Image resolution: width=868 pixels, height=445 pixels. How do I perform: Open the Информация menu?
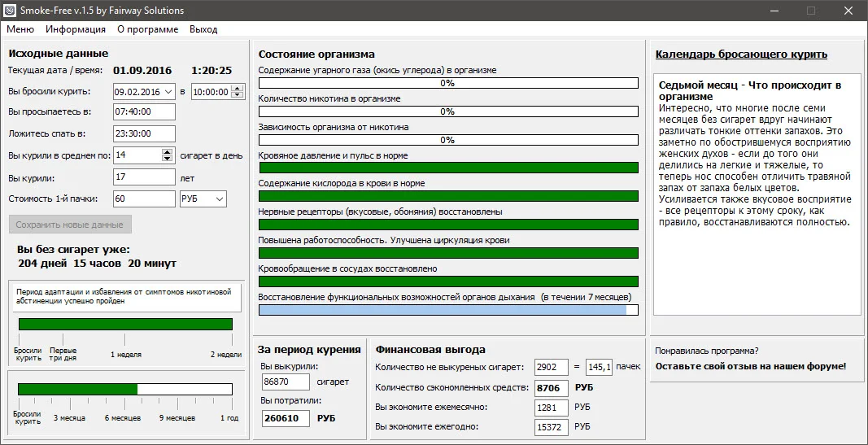click(x=76, y=29)
